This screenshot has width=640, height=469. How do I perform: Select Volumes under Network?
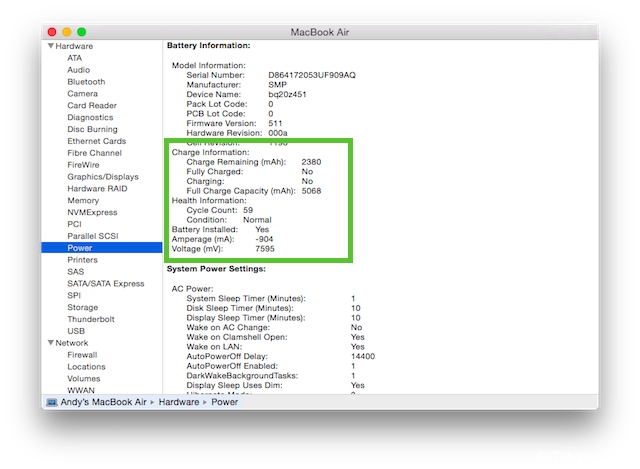point(84,378)
